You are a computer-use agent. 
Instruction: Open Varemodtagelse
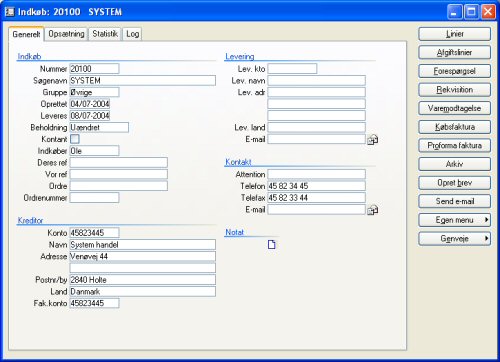[x=455, y=108]
